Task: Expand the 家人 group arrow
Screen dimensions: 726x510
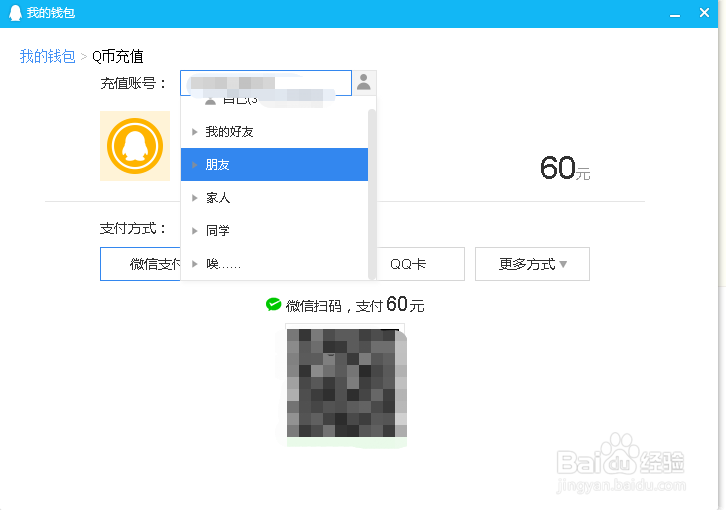Action: coord(194,198)
